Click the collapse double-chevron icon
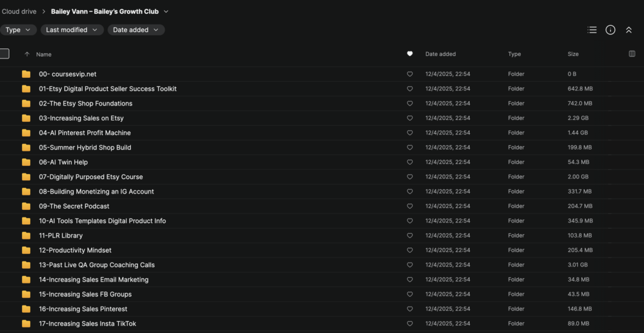The height and width of the screenshot is (333, 644). [x=628, y=30]
